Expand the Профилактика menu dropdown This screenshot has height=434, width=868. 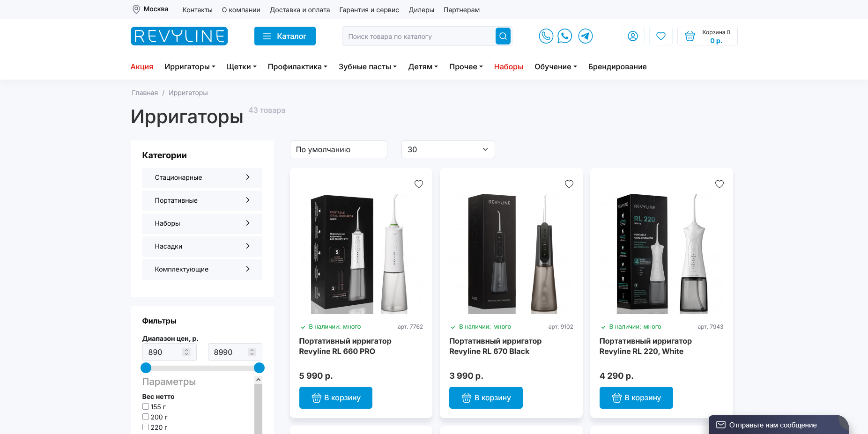pyautogui.click(x=297, y=67)
